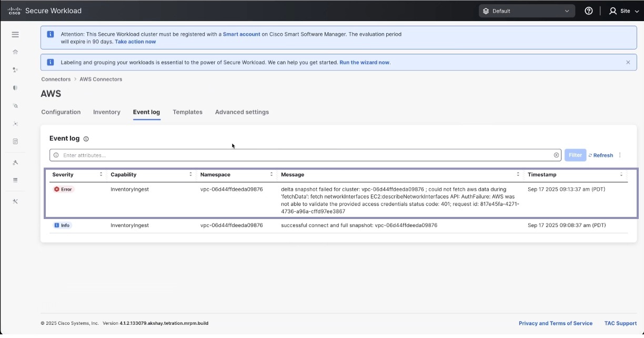Open the hamburger navigation menu
The image size is (644, 338).
pos(15,35)
